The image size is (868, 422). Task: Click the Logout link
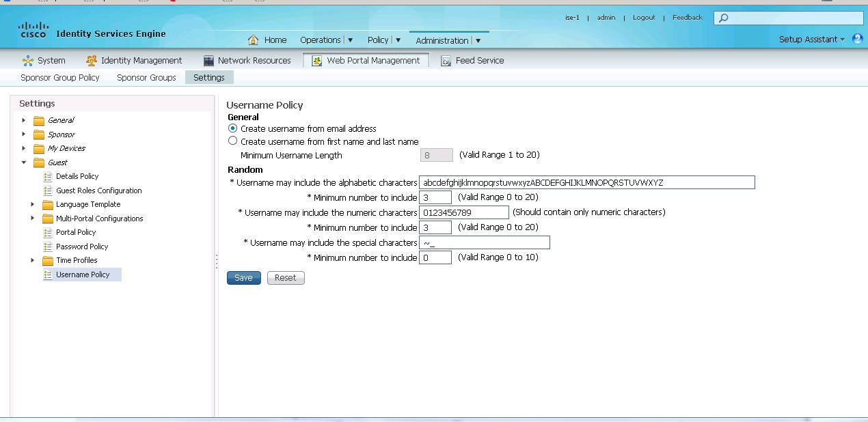(x=644, y=18)
